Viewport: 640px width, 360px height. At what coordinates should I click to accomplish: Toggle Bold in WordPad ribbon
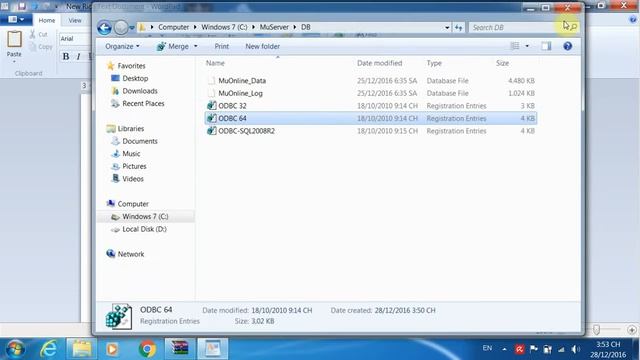[66, 56]
